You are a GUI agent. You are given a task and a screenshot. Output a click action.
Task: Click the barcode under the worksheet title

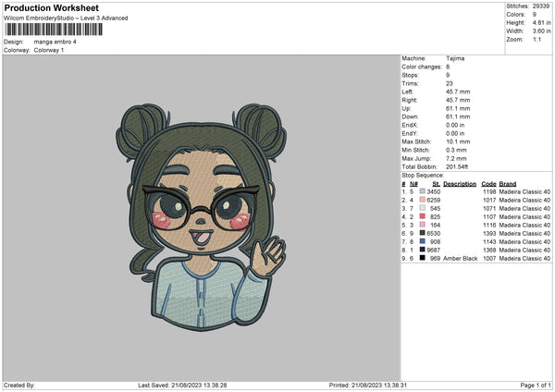[x=53, y=30]
